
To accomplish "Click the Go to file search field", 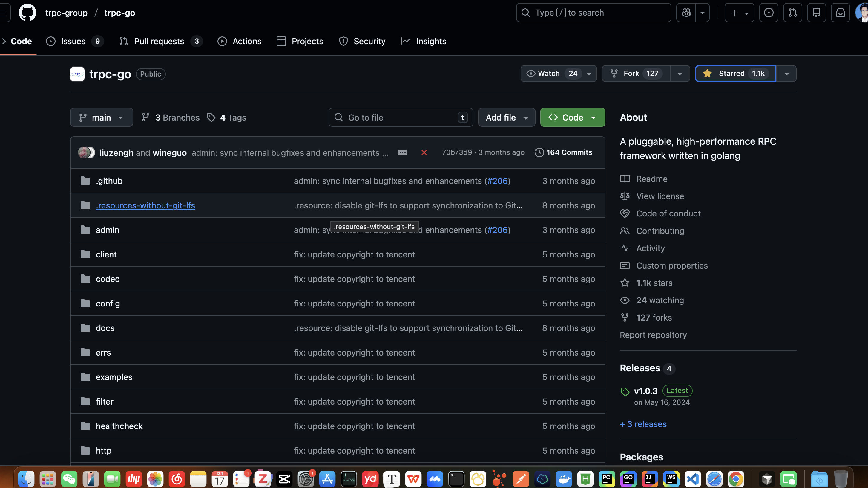I will (x=400, y=117).
